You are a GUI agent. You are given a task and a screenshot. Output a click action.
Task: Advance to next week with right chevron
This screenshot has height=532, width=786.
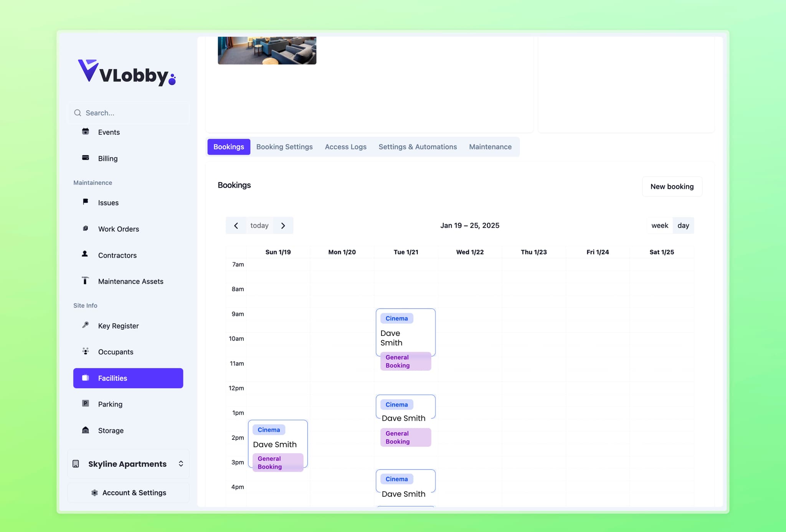(x=283, y=225)
